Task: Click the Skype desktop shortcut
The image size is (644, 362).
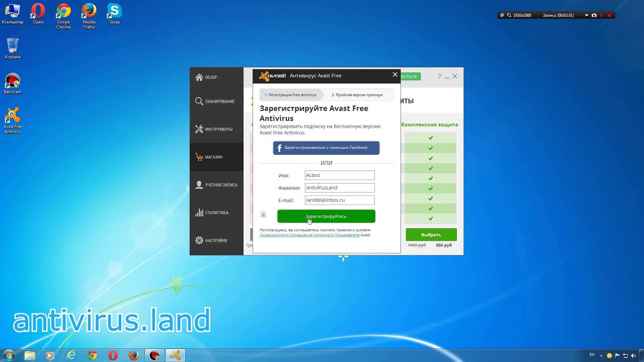Action: click(114, 14)
